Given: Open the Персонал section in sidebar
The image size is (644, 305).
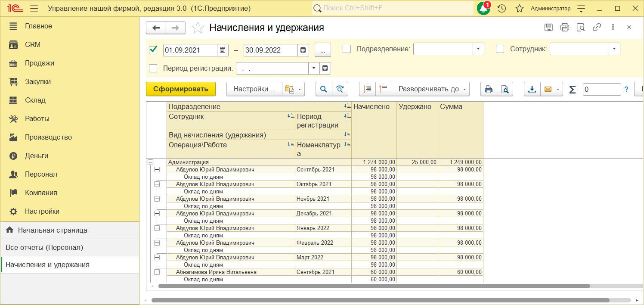Looking at the screenshot, I should (x=41, y=174).
